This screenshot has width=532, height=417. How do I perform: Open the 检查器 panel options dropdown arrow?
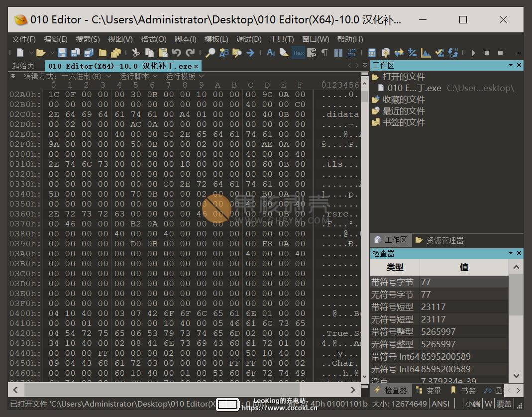click(511, 253)
